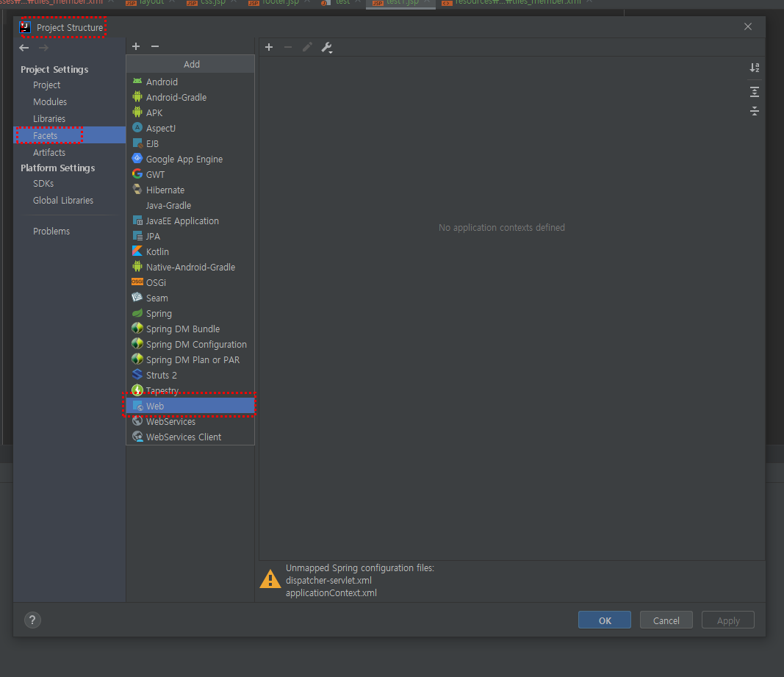The image size is (784, 677).
Task: Click OK to confirm changes
Action: click(605, 620)
